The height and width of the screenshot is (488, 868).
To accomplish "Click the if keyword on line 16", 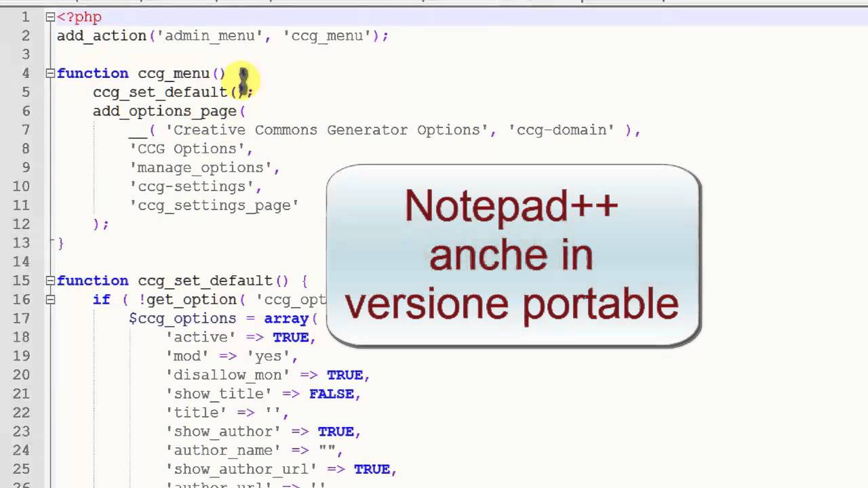I will (x=102, y=300).
